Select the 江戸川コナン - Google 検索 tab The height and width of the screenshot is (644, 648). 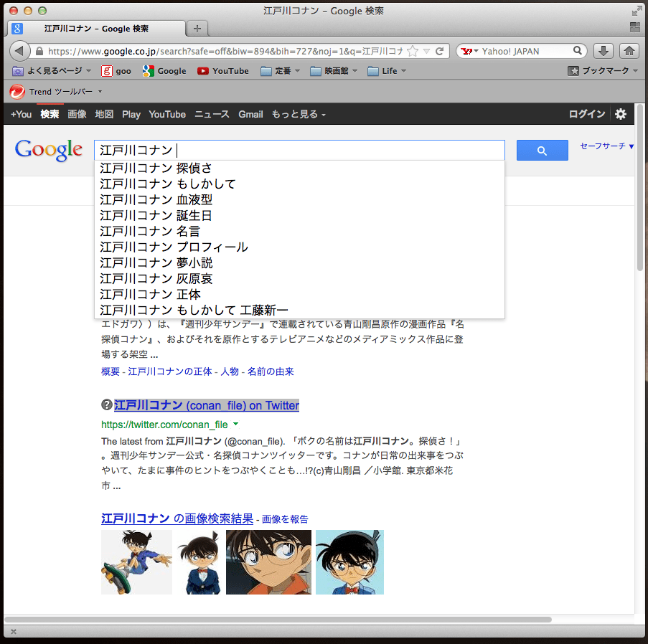pyautogui.click(x=96, y=29)
